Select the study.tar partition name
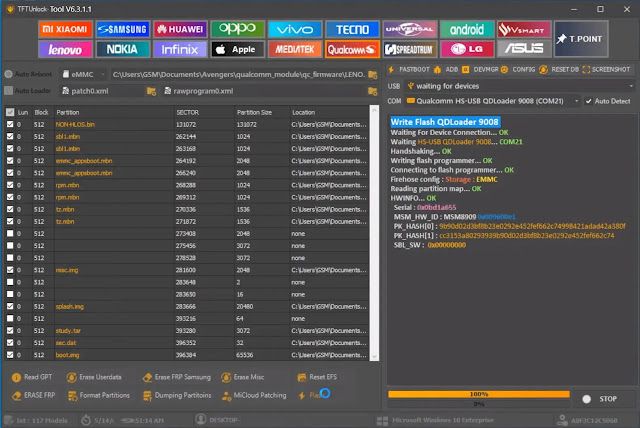This screenshot has height=428, width=640. pyautogui.click(x=68, y=331)
